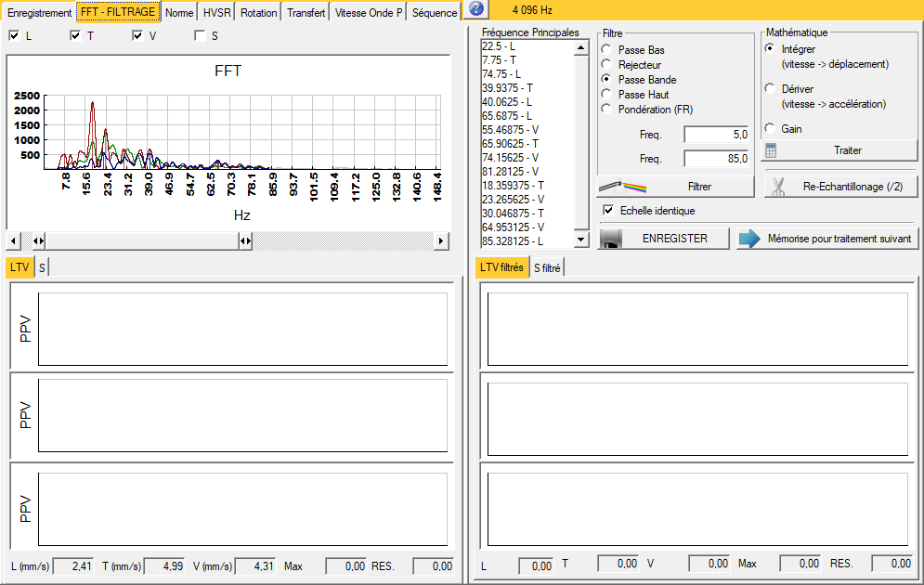Select the Pondération (FR) filter option
Screen dimensions: 924x585
(605, 109)
